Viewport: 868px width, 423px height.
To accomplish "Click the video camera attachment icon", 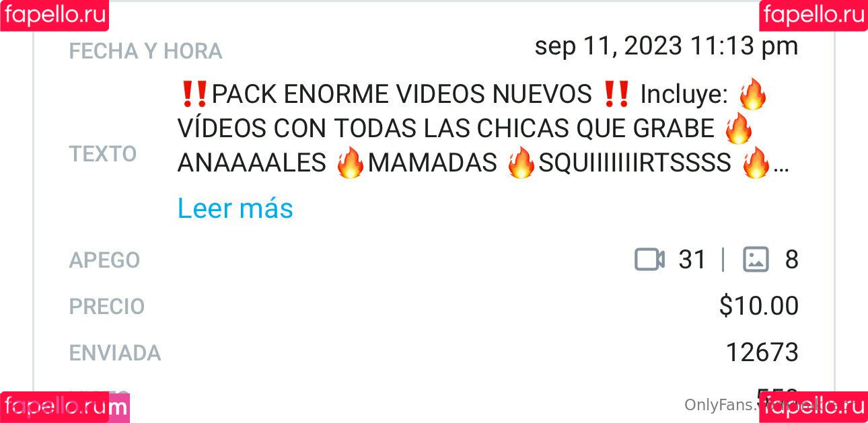I will [649, 260].
